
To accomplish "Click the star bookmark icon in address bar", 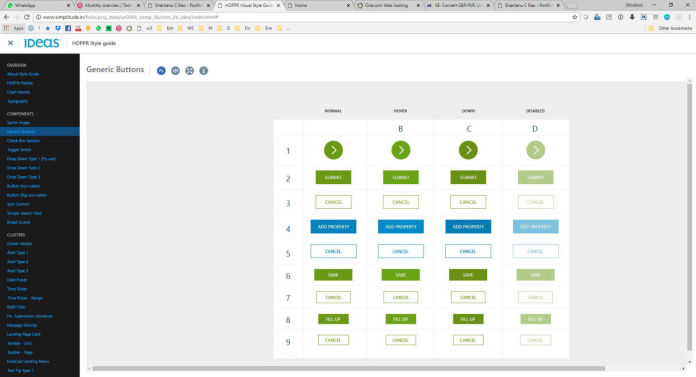I will [x=575, y=17].
